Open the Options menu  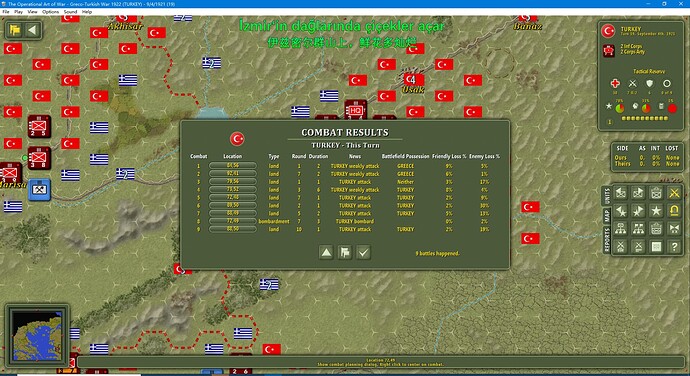tap(51, 12)
